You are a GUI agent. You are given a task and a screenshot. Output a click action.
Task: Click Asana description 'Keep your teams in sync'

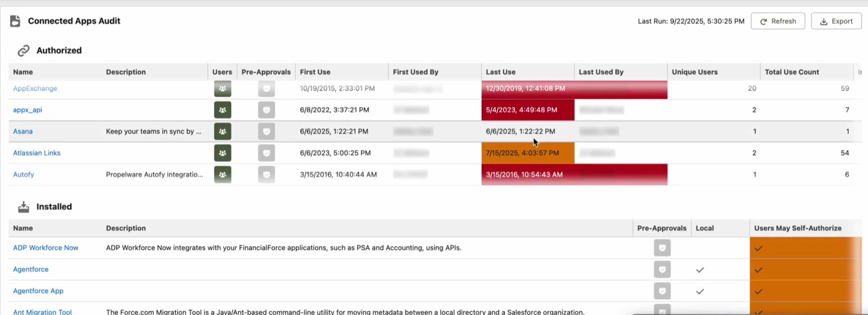coord(154,131)
